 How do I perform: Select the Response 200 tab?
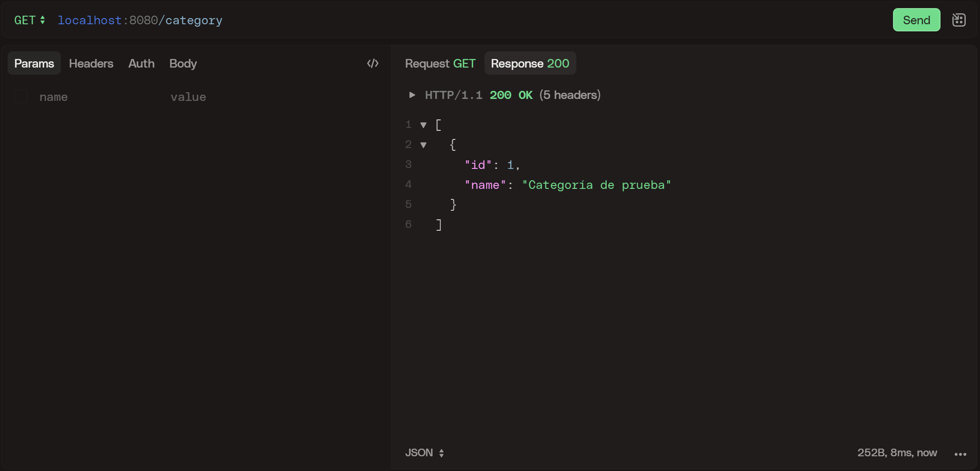(x=530, y=63)
